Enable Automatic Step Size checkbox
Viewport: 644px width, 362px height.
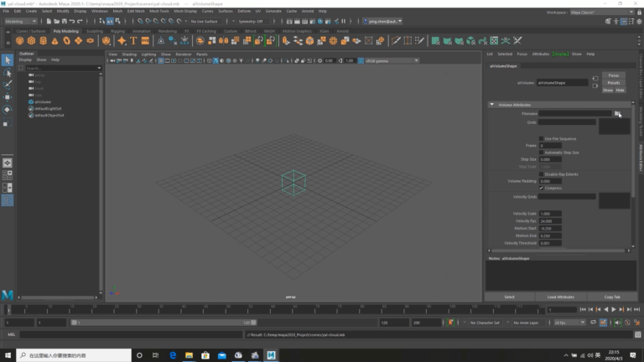(541, 153)
